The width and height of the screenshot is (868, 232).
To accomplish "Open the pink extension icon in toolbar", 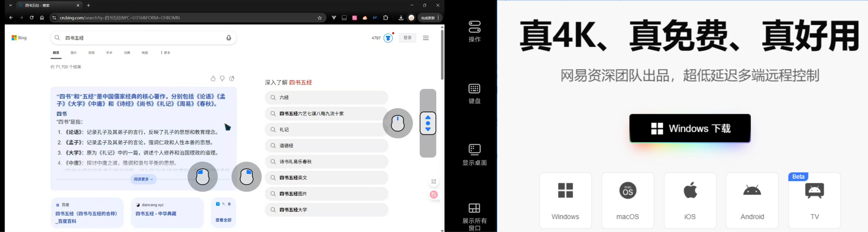I will click(355, 18).
